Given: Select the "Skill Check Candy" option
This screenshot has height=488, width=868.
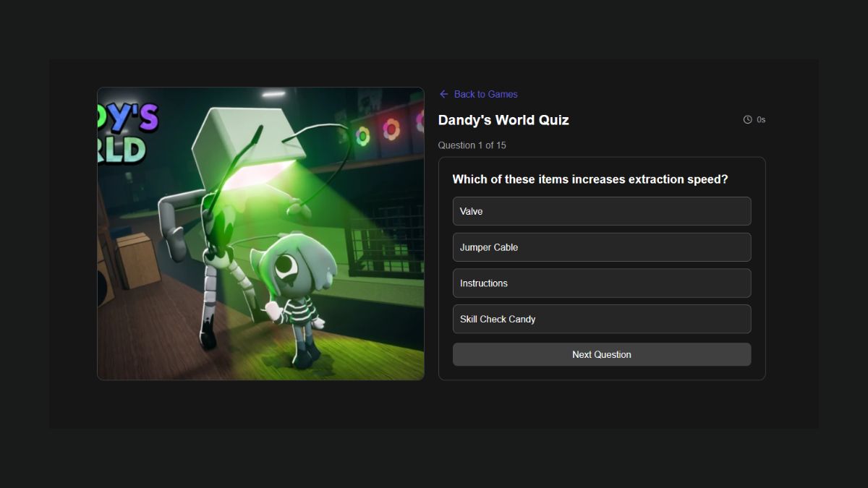Looking at the screenshot, I should click(x=602, y=319).
